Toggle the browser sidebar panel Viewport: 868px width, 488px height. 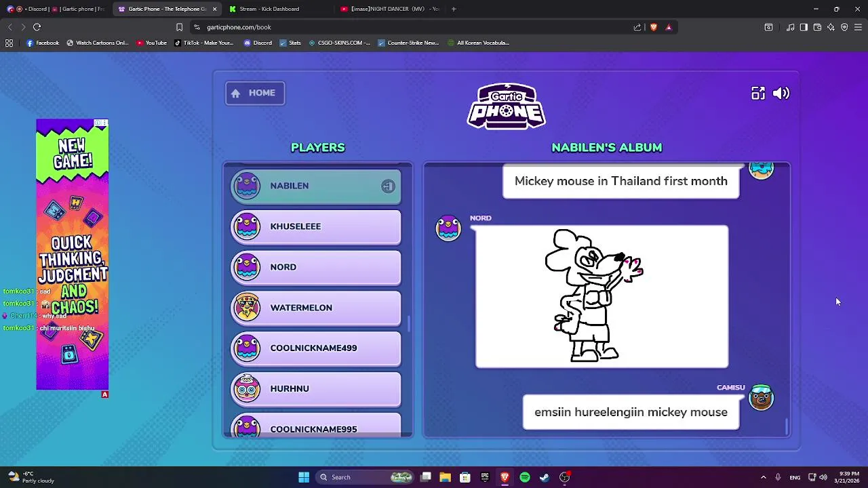[804, 27]
